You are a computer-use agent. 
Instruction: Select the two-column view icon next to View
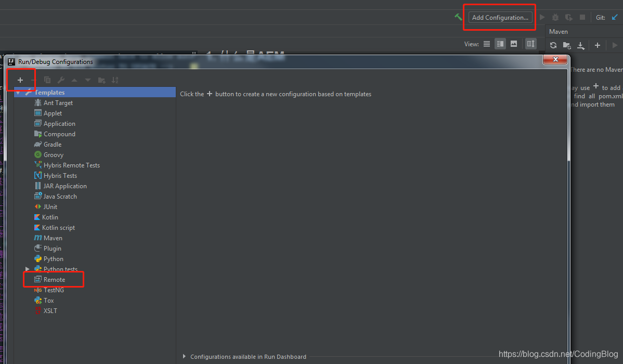point(500,44)
